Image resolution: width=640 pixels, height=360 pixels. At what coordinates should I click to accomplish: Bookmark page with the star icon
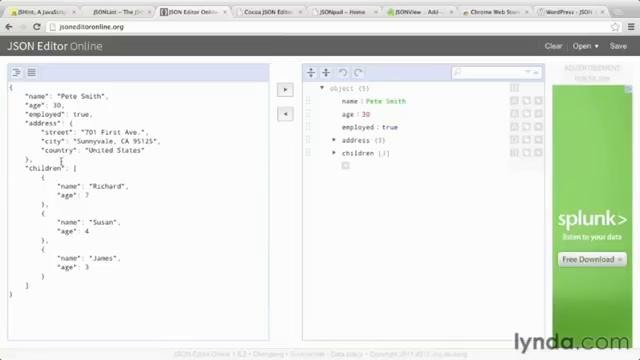615,27
